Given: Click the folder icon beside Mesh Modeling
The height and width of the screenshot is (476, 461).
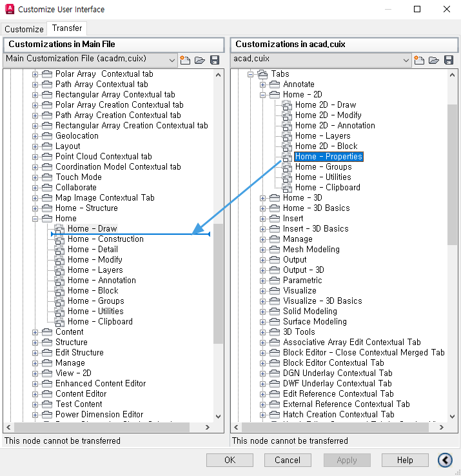Looking at the screenshot, I should pyautogui.click(x=275, y=250).
